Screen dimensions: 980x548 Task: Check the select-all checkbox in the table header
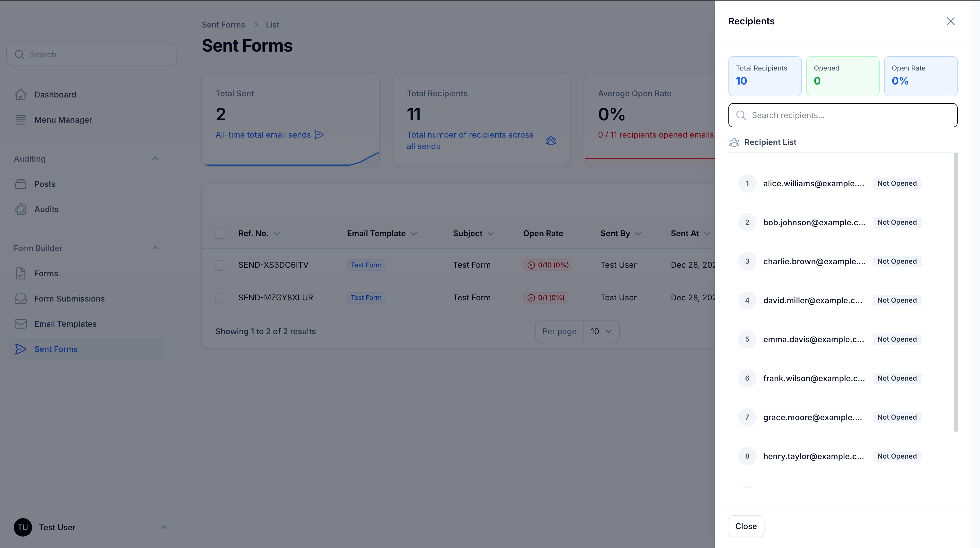point(220,234)
